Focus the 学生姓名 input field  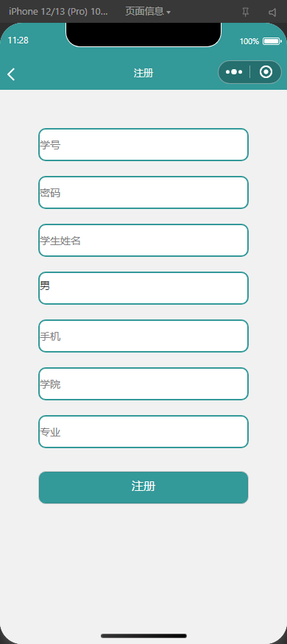(143, 240)
